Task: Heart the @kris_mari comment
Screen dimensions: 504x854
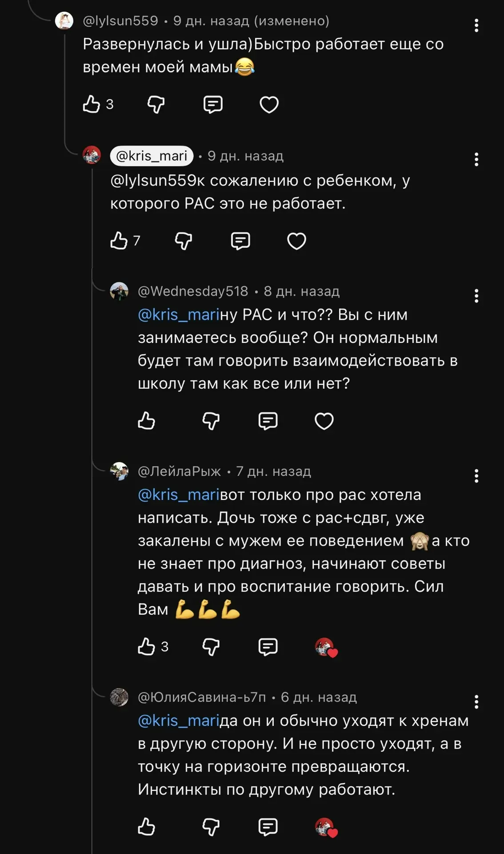Action: click(296, 241)
